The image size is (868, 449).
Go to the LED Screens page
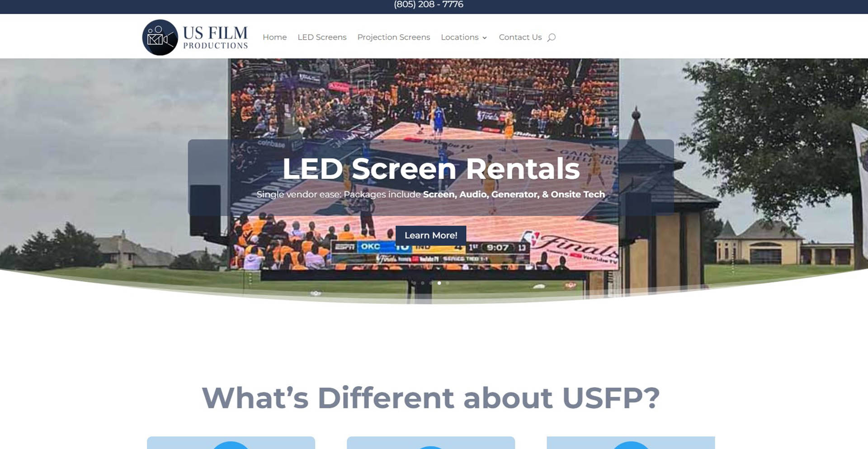tap(322, 37)
